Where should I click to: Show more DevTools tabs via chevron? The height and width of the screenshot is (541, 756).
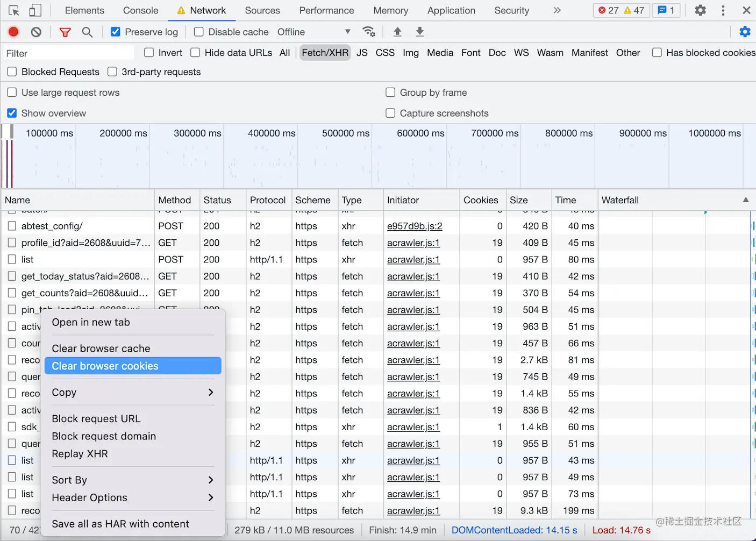pos(557,10)
